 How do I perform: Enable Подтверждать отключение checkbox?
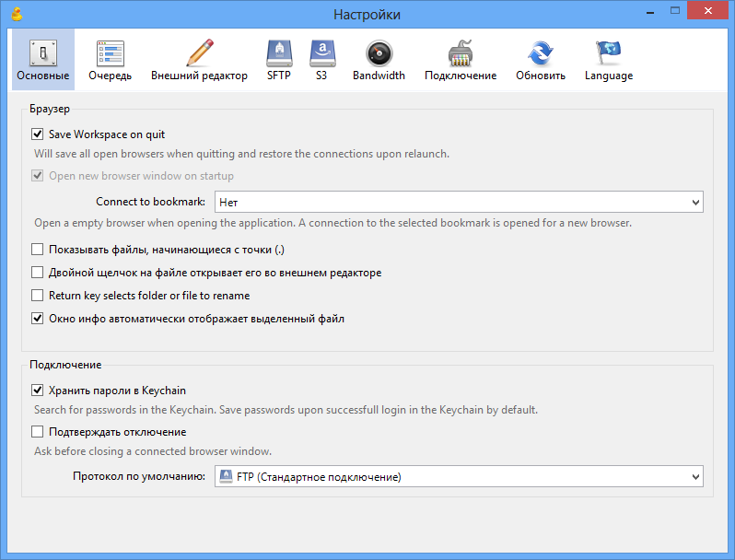coord(38,432)
